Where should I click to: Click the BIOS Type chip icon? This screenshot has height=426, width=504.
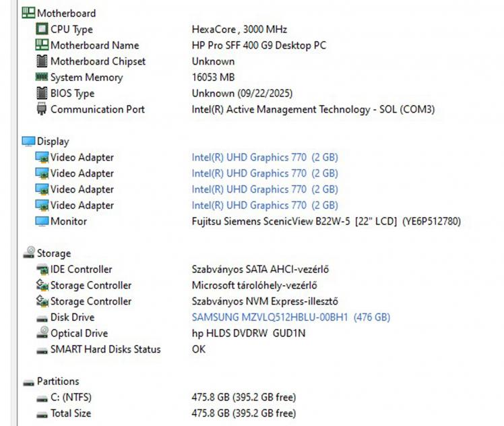42,94
